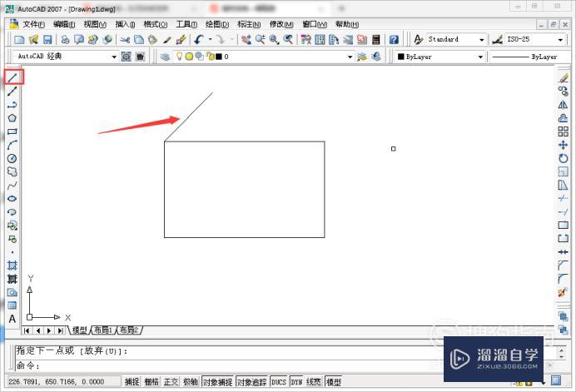The height and width of the screenshot is (392, 576).
Task: Select the Erase tool
Action: pyautogui.click(x=563, y=78)
